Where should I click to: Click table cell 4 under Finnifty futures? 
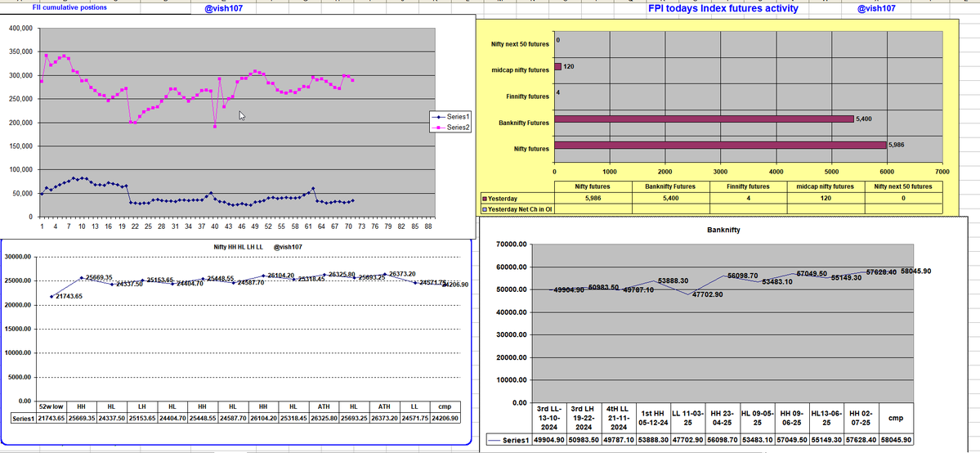(x=748, y=199)
